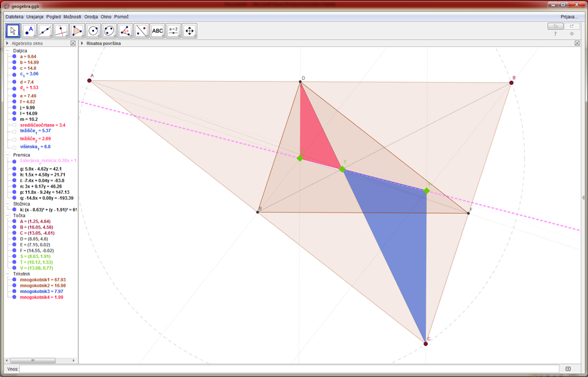Select the Angle measurement tool
Screen dimensions: 588x377
125,31
